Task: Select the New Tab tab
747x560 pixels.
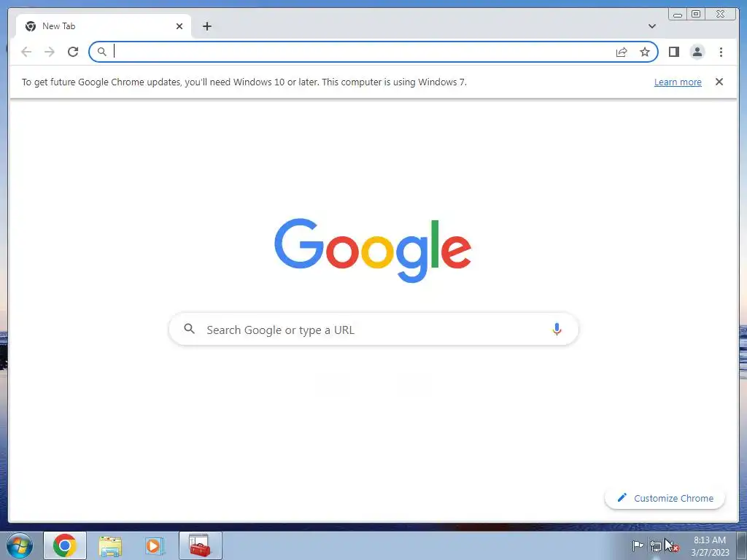Action: (x=104, y=26)
